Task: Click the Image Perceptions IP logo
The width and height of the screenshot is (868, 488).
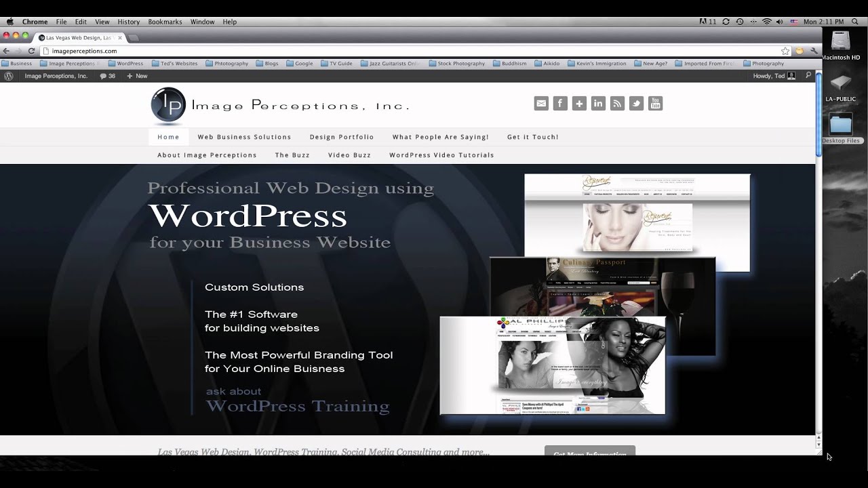Action: tap(167, 106)
